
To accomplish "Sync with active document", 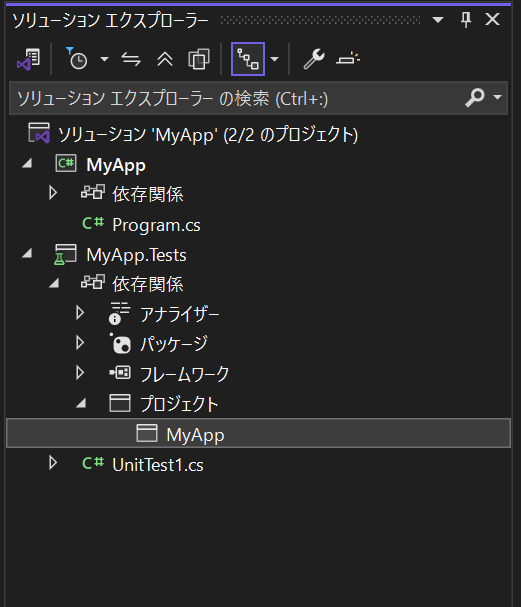I will point(131,59).
